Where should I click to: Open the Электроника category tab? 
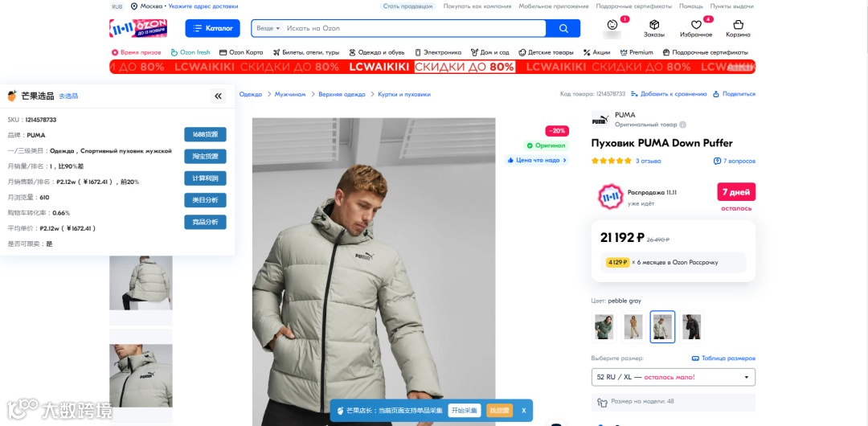point(438,52)
